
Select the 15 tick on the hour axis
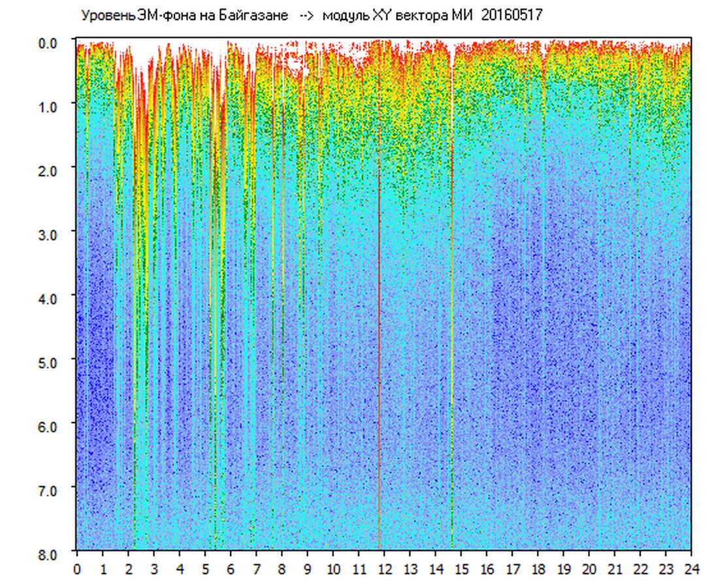(x=461, y=569)
